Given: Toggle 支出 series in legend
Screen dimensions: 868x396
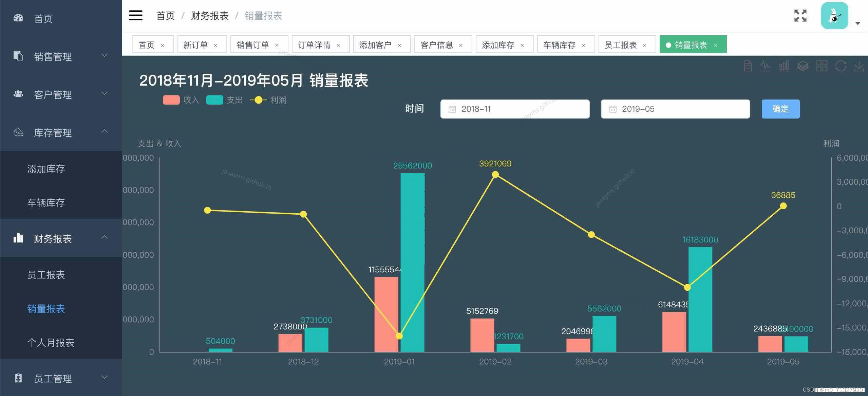Looking at the screenshot, I should click(x=224, y=100).
